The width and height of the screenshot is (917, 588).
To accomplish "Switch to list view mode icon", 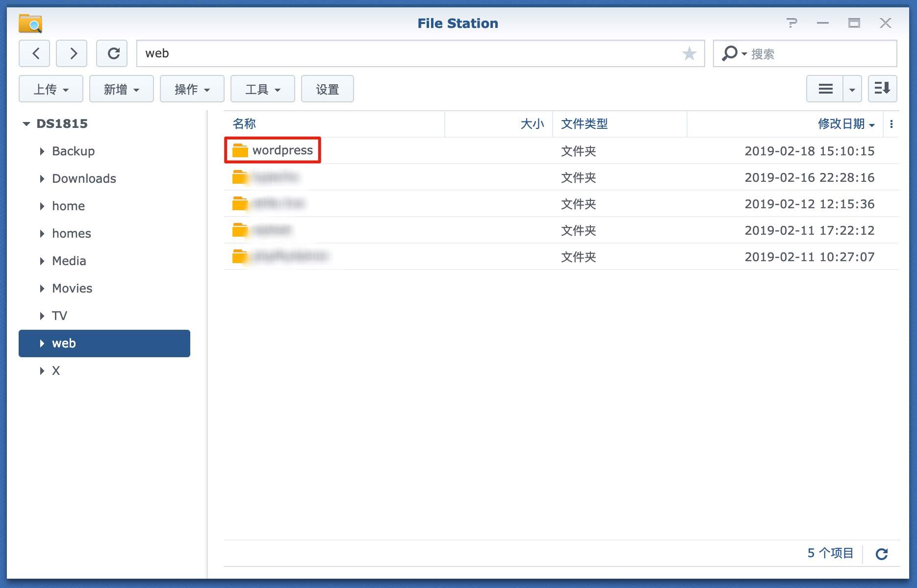I will [x=825, y=89].
